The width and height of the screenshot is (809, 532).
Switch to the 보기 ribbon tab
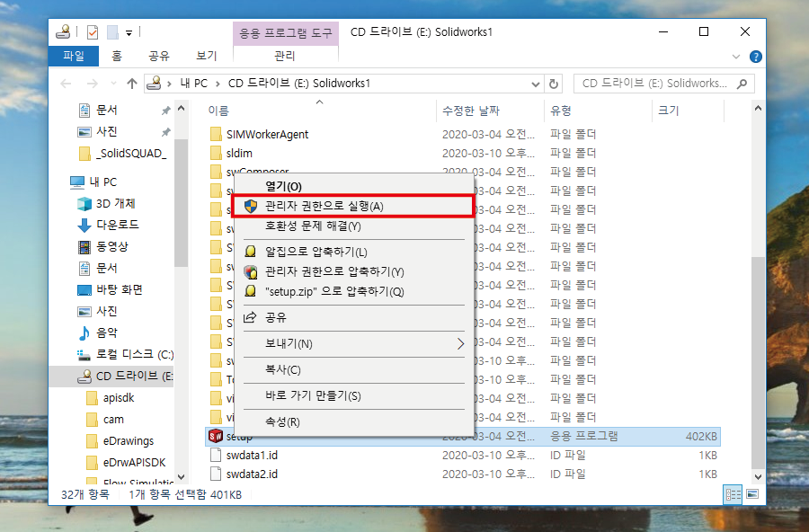tap(207, 56)
